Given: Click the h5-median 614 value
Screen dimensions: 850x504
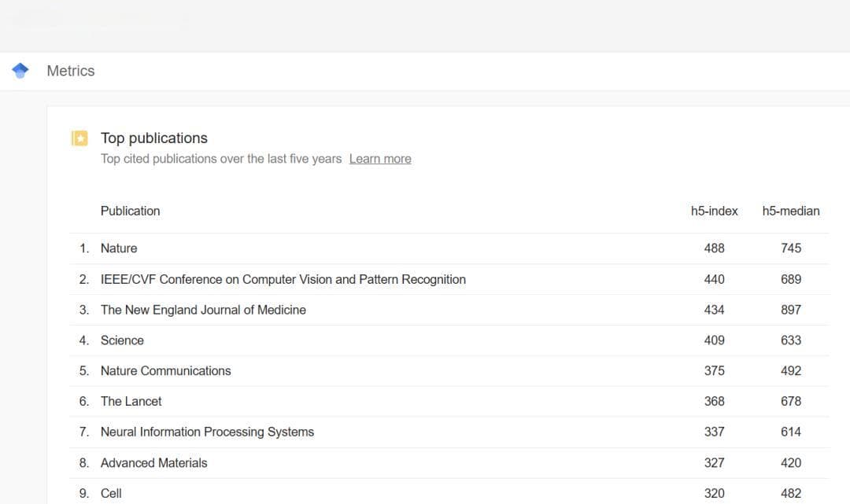Looking at the screenshot, I should click(791, 432).
